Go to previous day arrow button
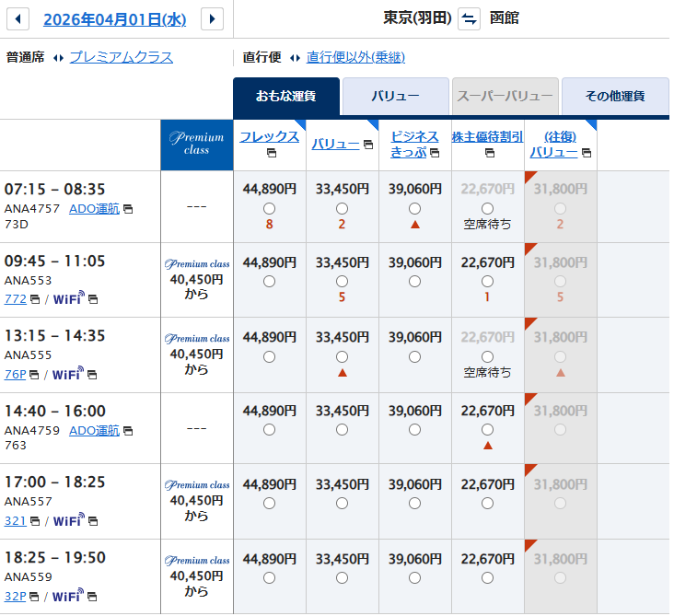The height and width of the screenshot is (616, 674). click(17, 18)
